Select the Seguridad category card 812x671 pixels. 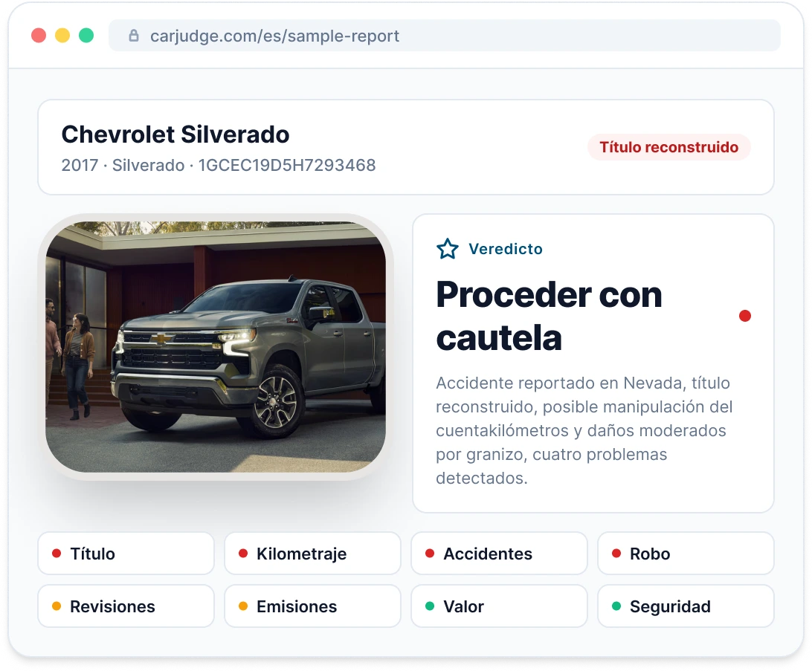(x=686, y=606)
